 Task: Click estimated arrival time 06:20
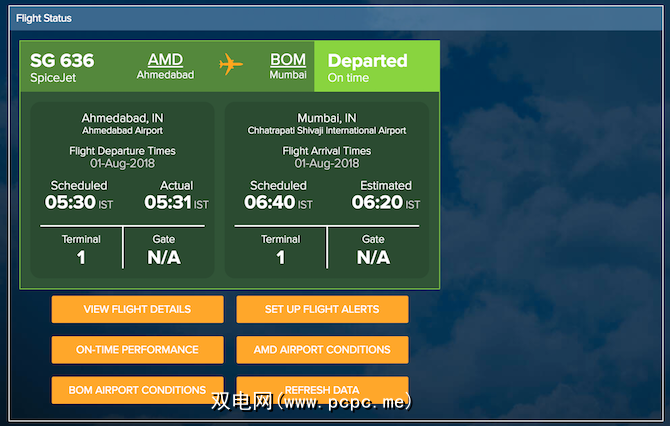tap(377, 202)
